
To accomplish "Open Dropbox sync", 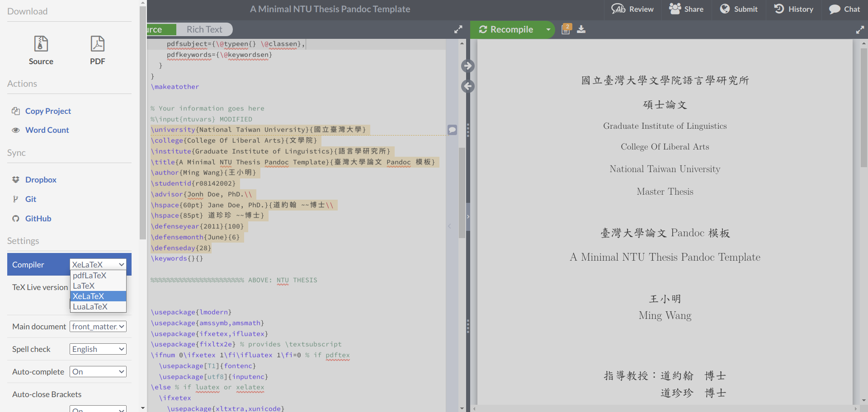I will 41,180.
